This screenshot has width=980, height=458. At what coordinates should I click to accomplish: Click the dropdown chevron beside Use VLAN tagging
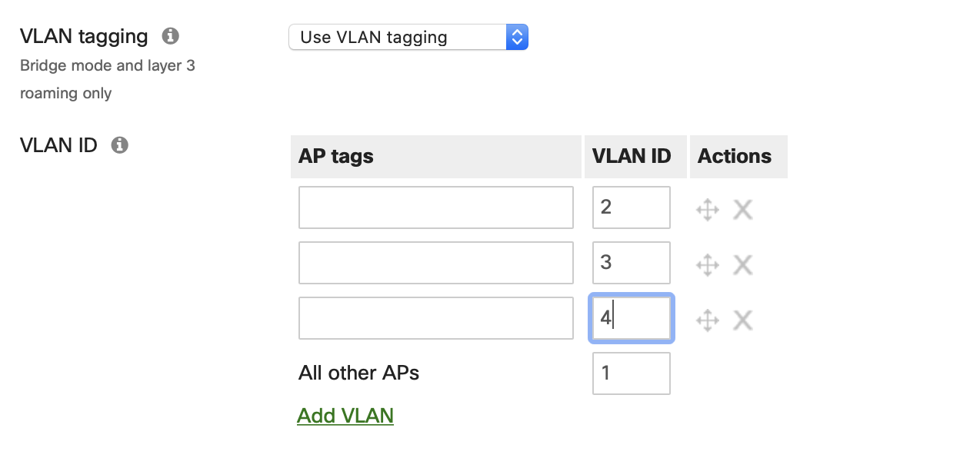(517, 36)
